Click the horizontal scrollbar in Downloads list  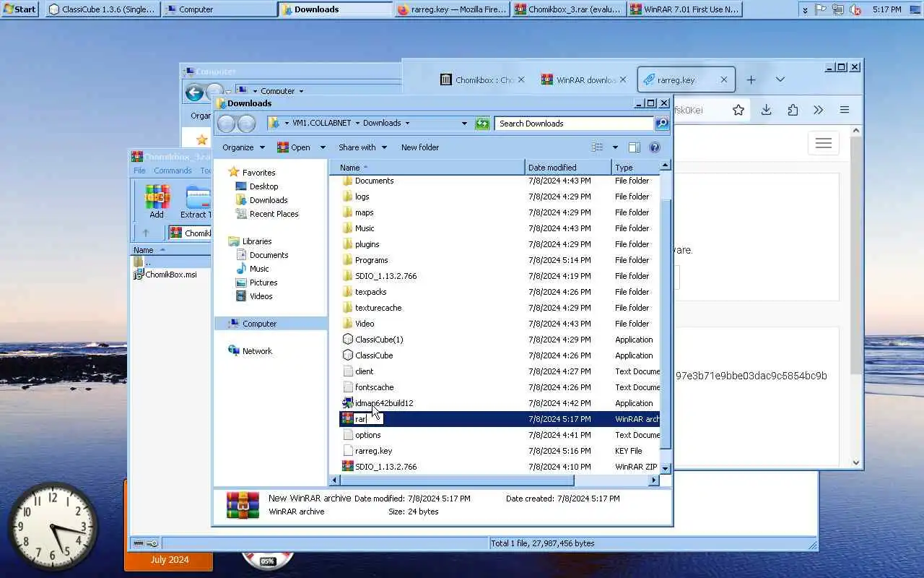[x=457, y=480]
